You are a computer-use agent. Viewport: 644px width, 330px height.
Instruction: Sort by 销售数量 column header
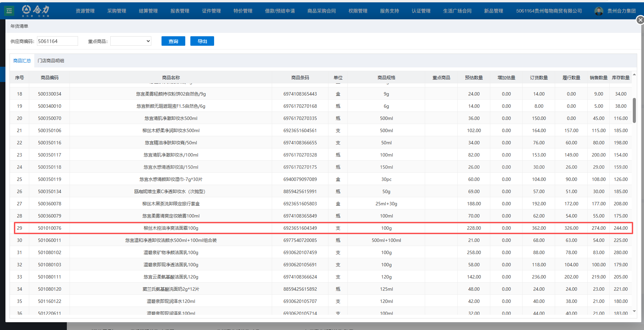598,78
